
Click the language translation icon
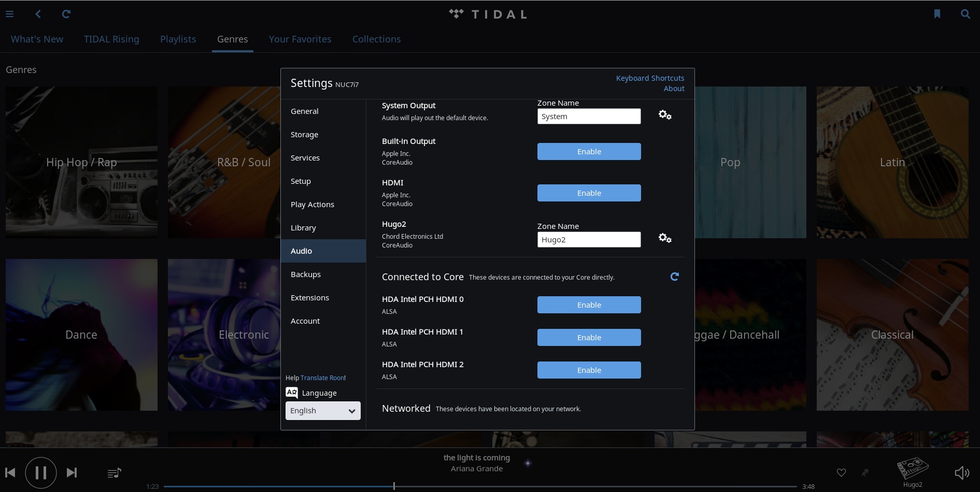(x=292, y=393)
